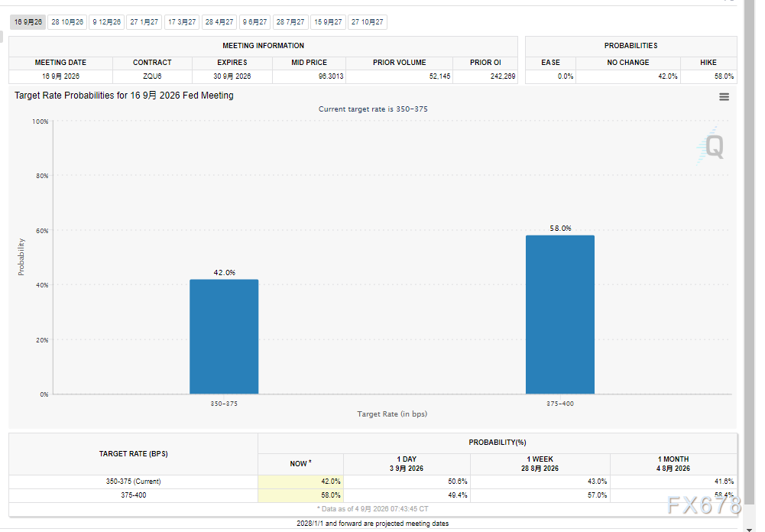Click the 375-400 x-axis label
This screenshot has width=765, height=532.
tap(560, 404)
